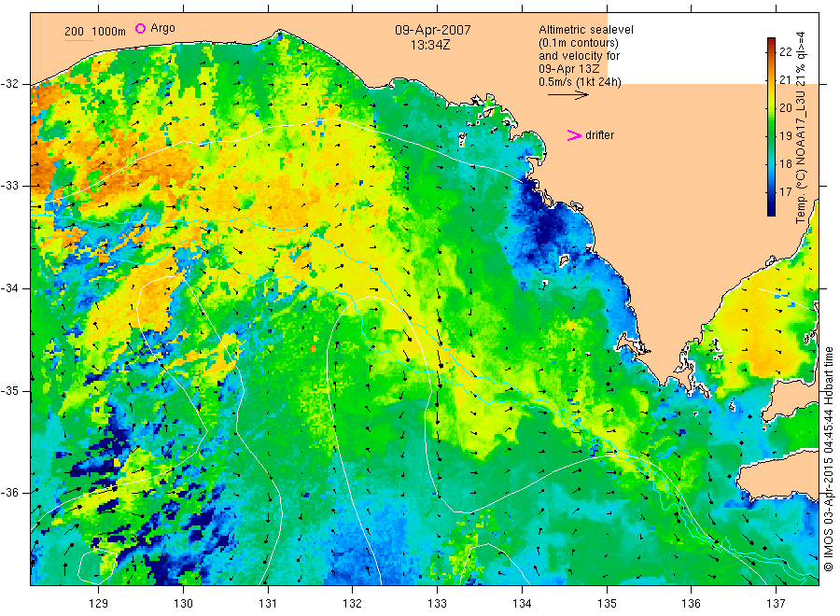Click latitude axis label -35
Viewport: 840px width, 616px height.
pyautogui.click(x=10, y=391)
